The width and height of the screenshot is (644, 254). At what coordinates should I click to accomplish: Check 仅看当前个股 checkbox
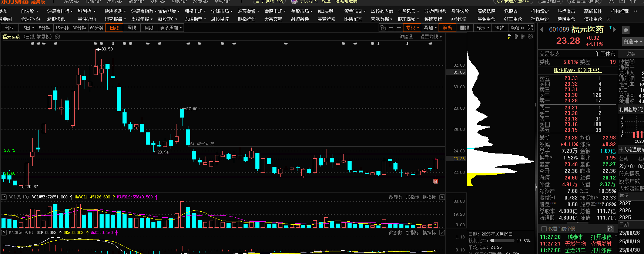(544, 228)
